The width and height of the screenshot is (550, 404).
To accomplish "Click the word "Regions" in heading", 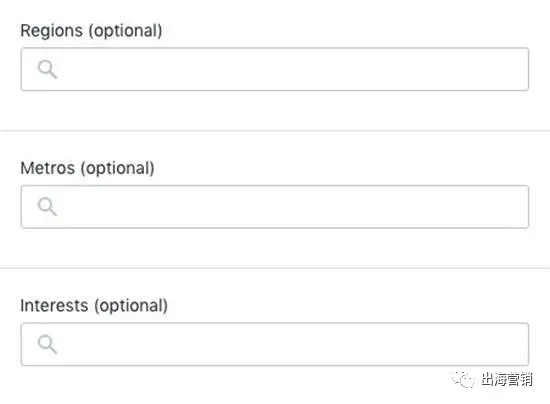I will tap(52, 31).
